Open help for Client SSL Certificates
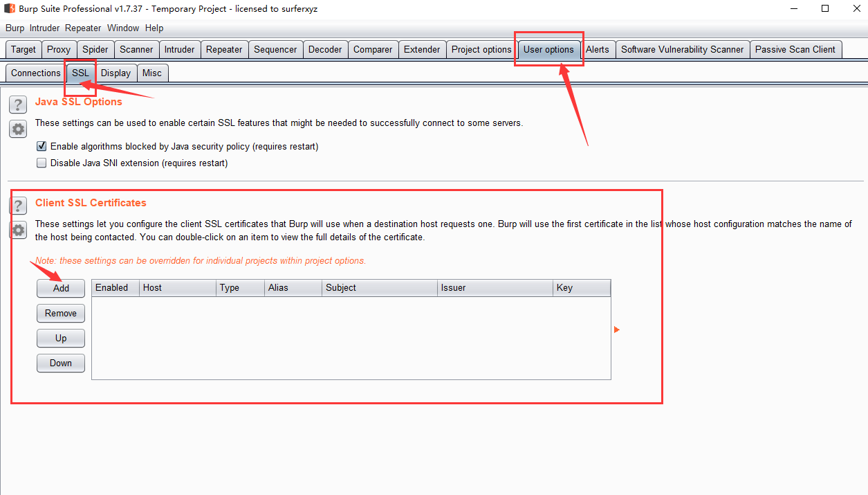The image size is (868, 495). 18,206
